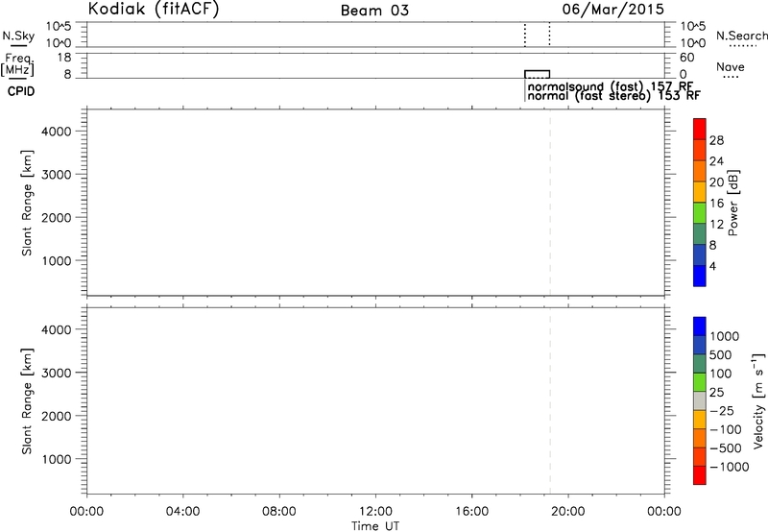768x532 pixels.
Task: Click the 'Time UT' axis title
Action: (375, 526)
